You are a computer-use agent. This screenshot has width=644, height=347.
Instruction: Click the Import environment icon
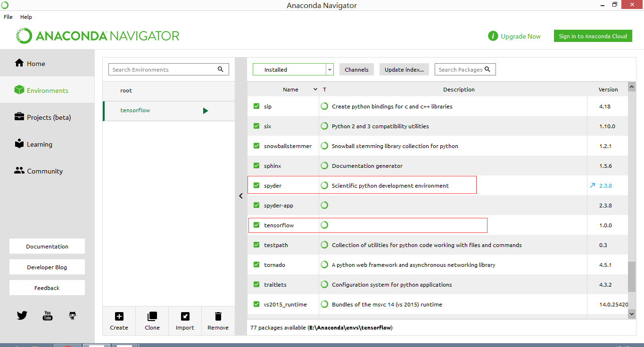pos(185,316)
